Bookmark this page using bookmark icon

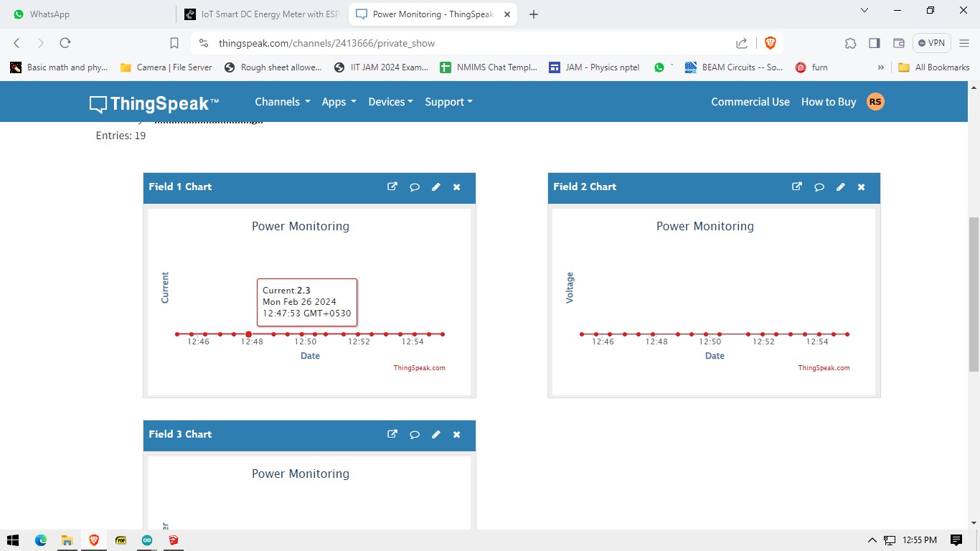(x=174, y=43)
